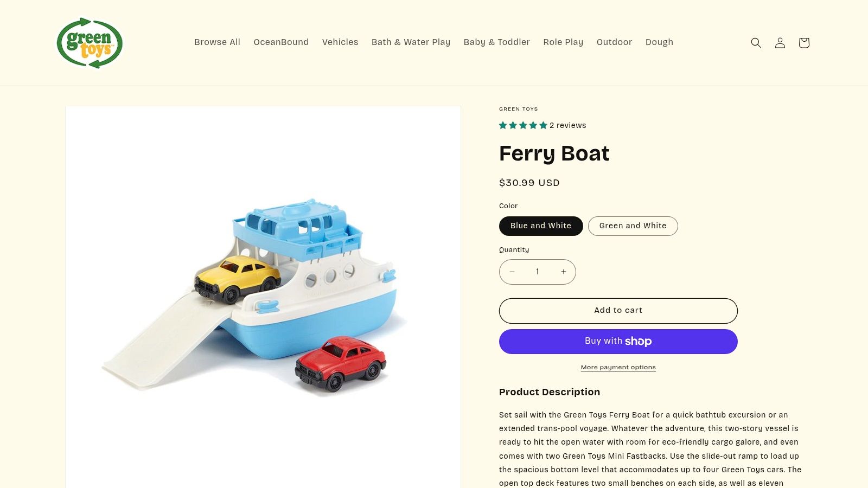Decrease quantity with the minus icon
The height and width of the screenshot is (488, 868).
coord(512,272)
